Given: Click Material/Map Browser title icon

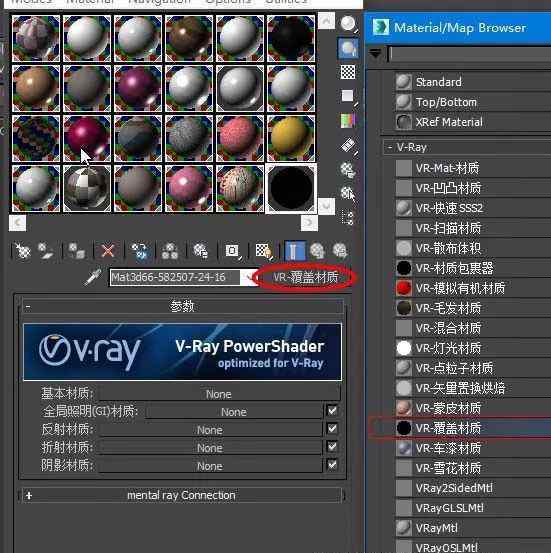Looking at the screenshot, I should tap(381, 28).
